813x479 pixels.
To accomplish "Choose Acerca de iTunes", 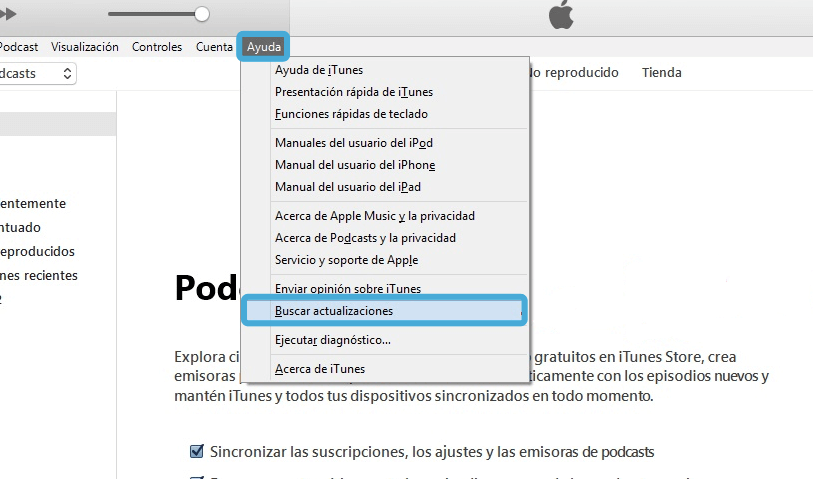I will click(x=385, y=369).
